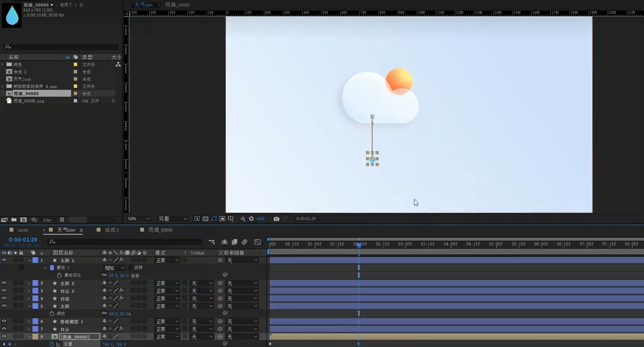Toggle the transparency grid icon
Image resolution: width=644 pixels, height=347 pixels.
205,219
